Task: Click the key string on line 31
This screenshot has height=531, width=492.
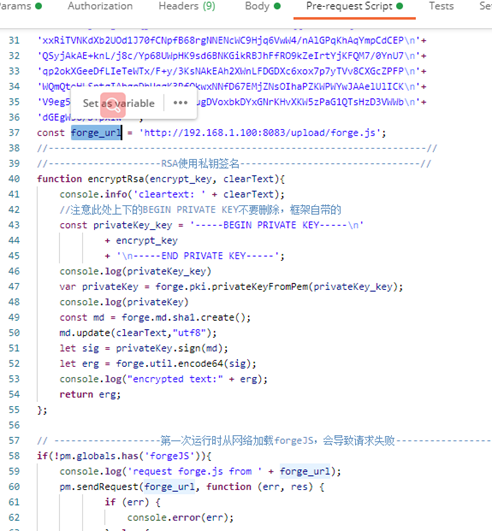Action: pos(232,40)
